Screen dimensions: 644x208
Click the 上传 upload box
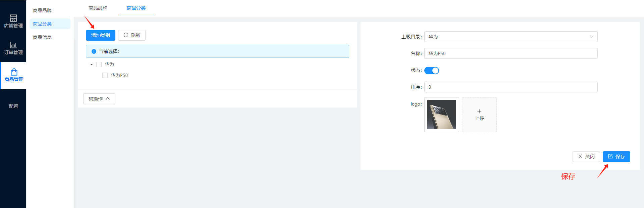(479, 115)
